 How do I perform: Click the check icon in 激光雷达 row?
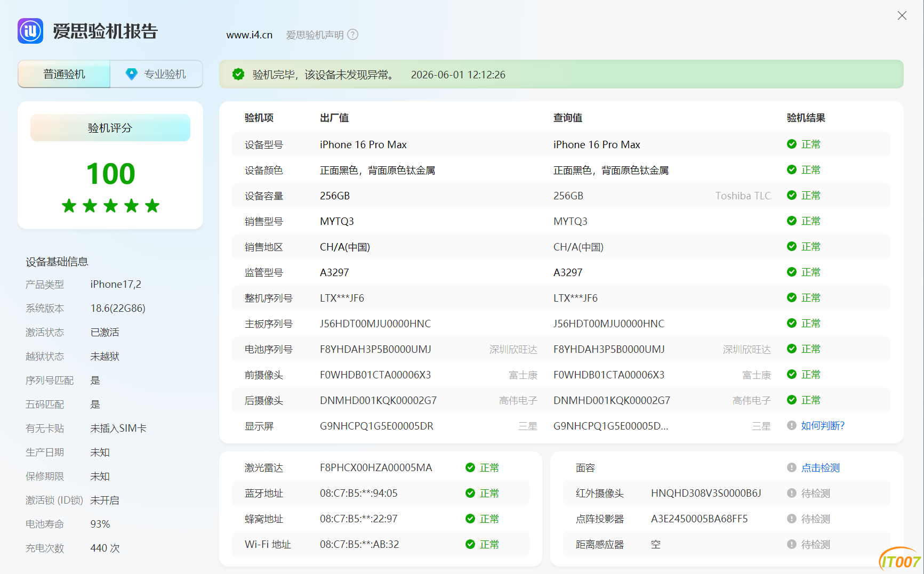click(x=470, y=467)
